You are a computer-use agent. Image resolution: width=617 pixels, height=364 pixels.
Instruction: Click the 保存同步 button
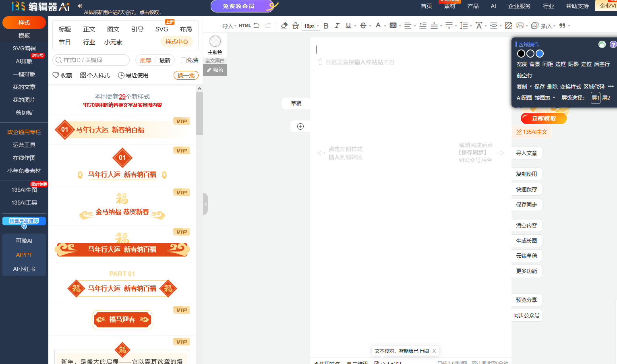point(526,205)
